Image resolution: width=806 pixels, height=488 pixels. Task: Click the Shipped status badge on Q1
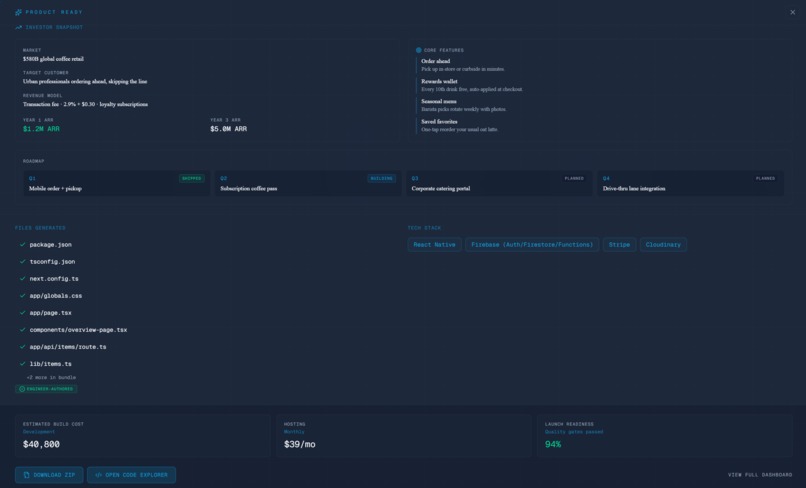192,178
